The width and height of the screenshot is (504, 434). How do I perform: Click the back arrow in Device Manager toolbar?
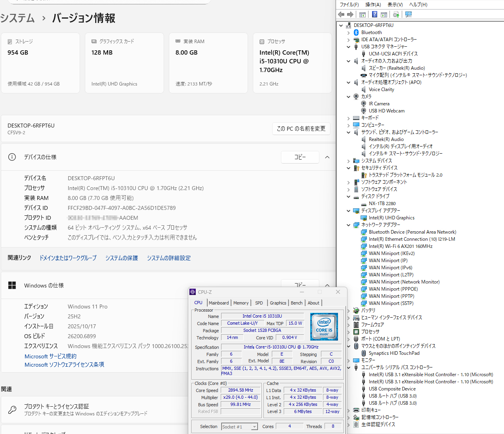[341, 15]
